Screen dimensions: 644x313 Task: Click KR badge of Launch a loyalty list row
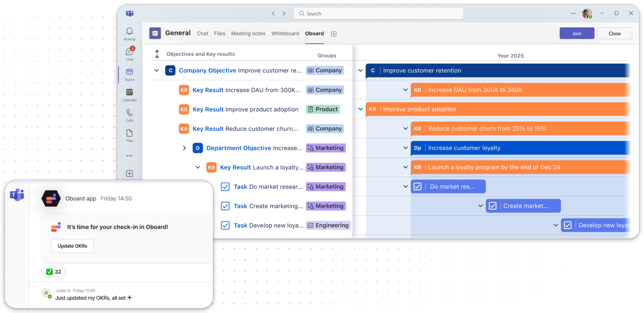tap(212, 167)
